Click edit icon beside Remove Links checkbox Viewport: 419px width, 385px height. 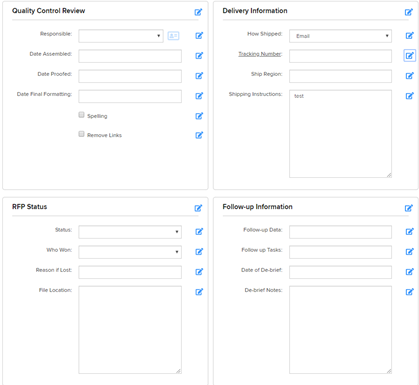pos(199,135)
